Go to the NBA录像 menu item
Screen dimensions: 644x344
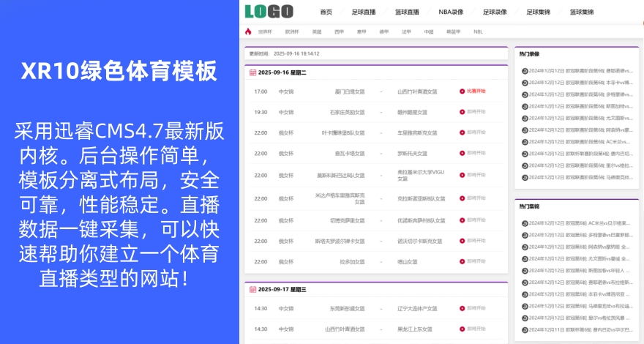[451, 12]
